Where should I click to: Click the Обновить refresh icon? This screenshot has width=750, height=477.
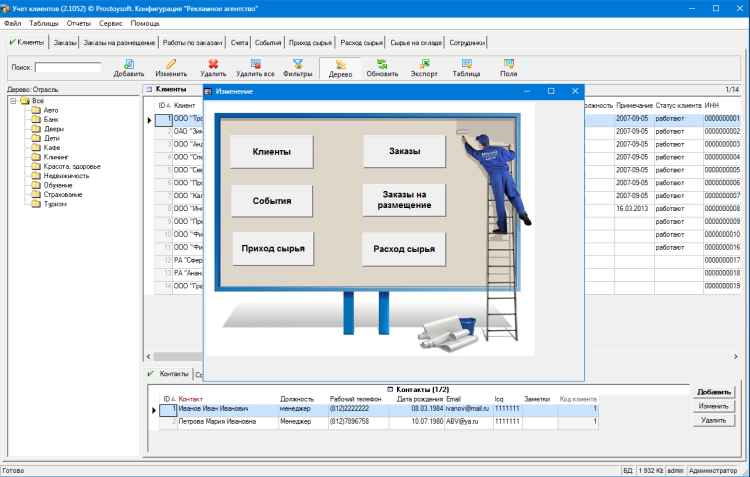point(382,63)
